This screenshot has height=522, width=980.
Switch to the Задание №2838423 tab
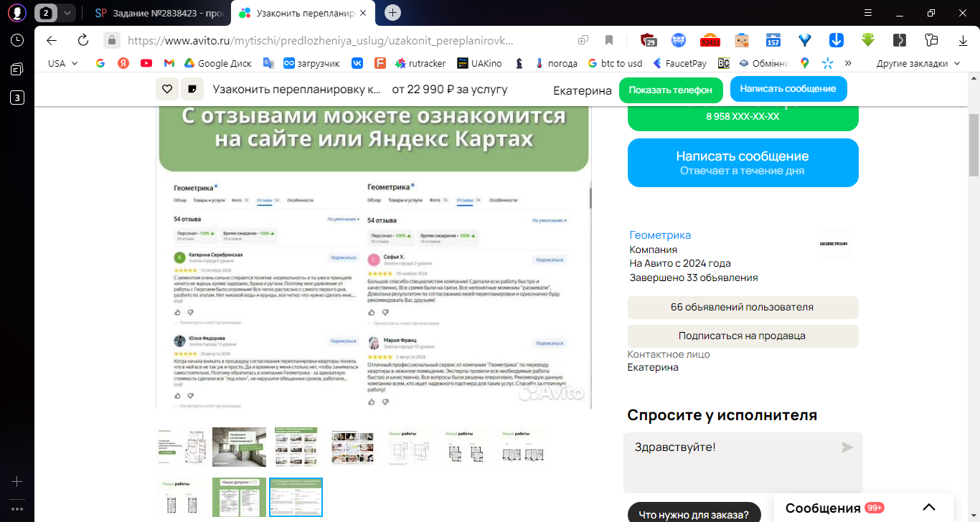(x=159, y=13)
